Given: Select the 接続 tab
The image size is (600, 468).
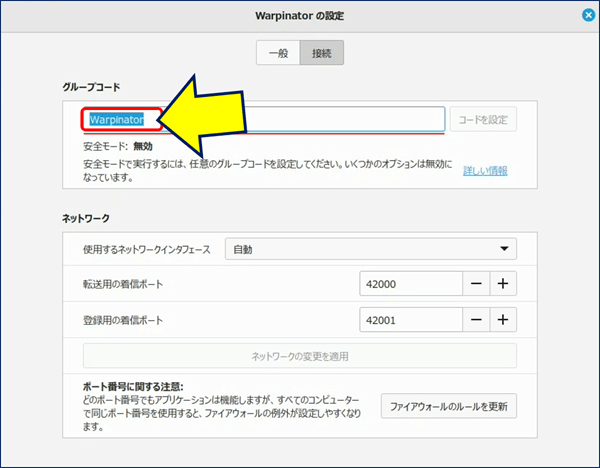Looking at the screenshot, I should tap(322, 52).
